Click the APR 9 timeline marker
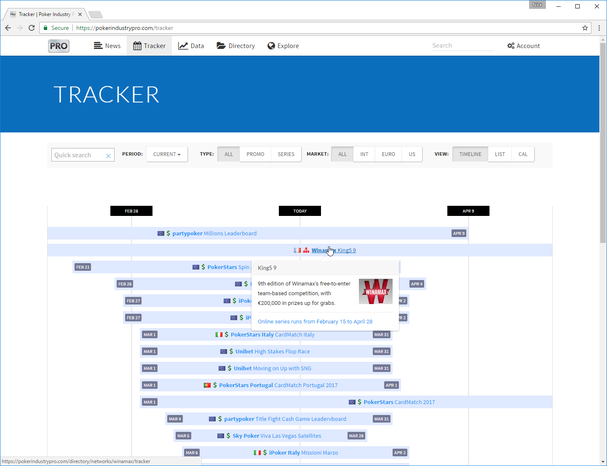Image resolution: width=607 pixels, height=466 pixels. point(468,211)
